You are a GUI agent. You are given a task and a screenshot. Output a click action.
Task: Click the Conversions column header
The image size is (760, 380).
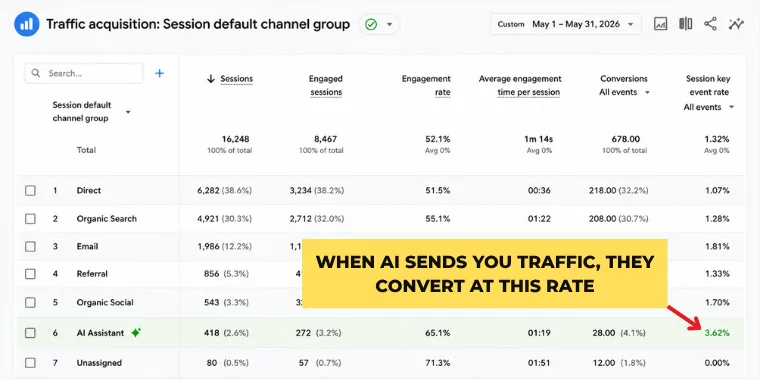(624, 79)
